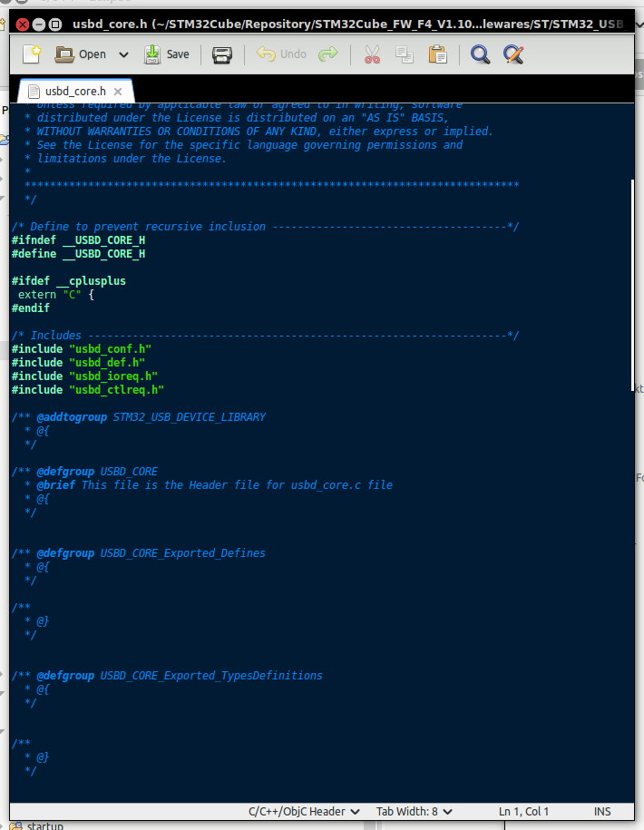Click the Redo arrow icon
The width and height of the screenshot is (644, 830).
[x=328, y=54]
